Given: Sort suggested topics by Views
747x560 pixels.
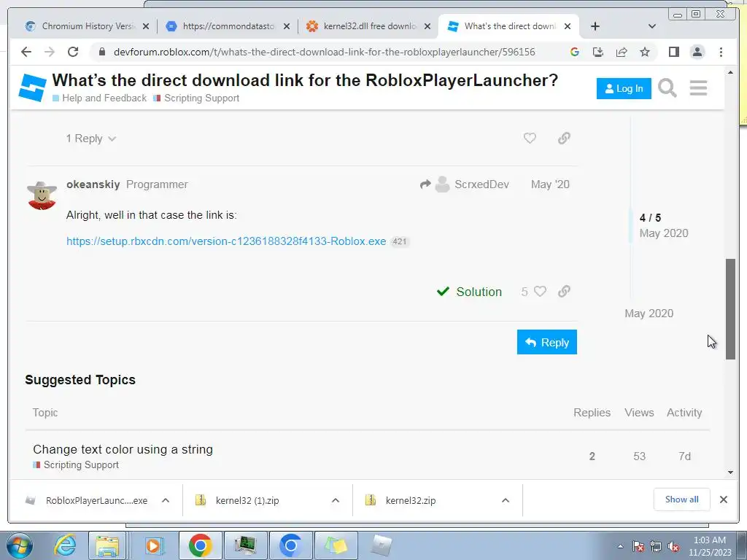Looking at the screenshot, I should tap(639, 413).
